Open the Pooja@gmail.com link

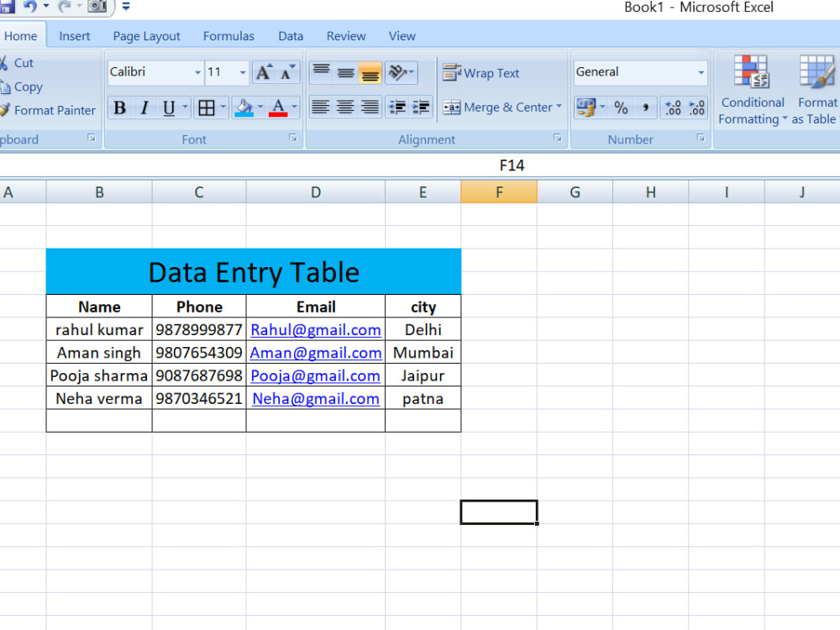316,376
